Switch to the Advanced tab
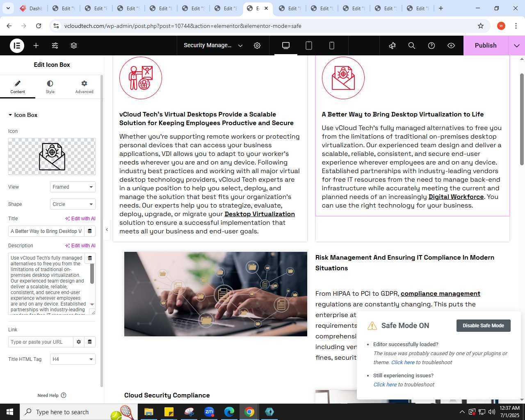Viewport: 525px width, 420px height. point(84,87)
